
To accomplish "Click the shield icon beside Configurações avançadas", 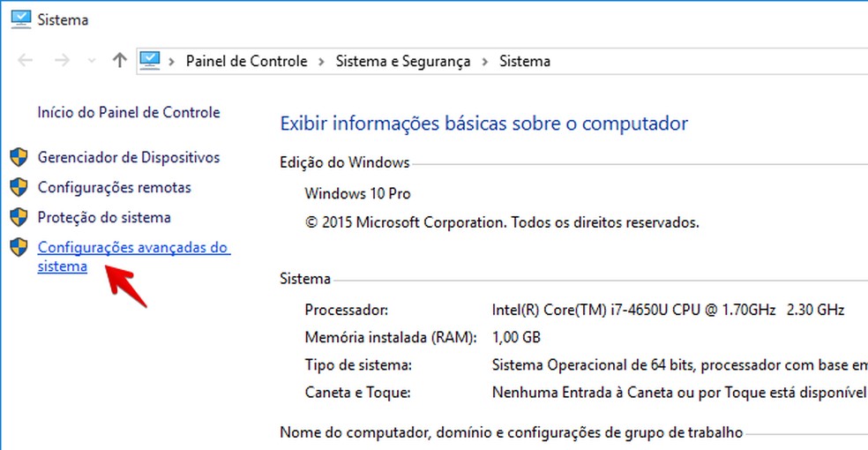I will point(19,248).
